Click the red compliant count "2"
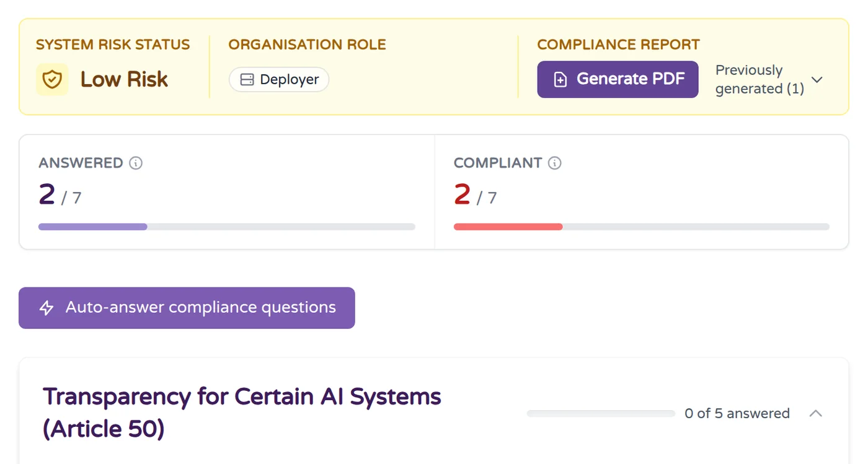The width and height of the screenshot is (868, 464). coord(463,195)
